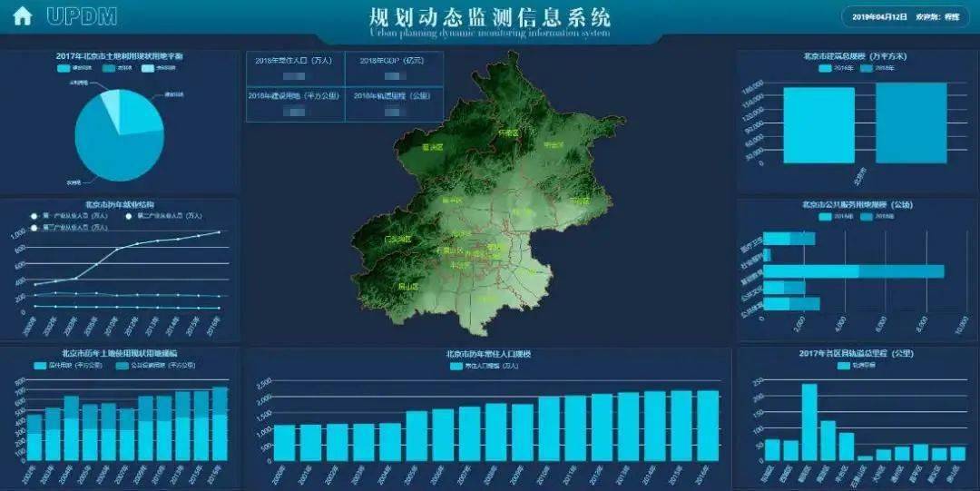Toggle 常住人口规模 legend in the population chart

pyautogui.click(x=485, y=366)
